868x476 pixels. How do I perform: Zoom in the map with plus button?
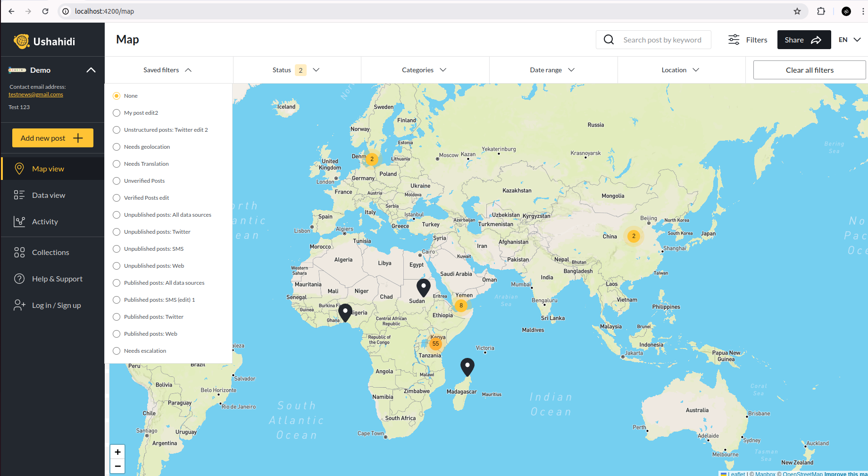117,452
